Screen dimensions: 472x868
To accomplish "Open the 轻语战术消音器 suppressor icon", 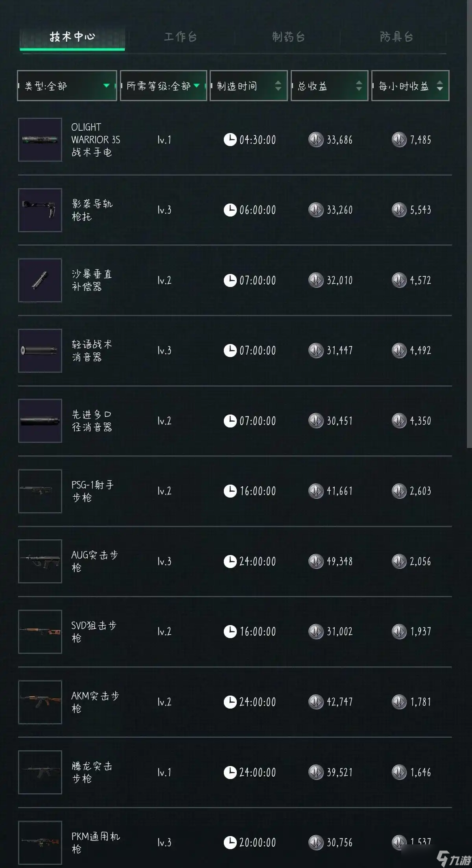I will [x=40, y=351].
